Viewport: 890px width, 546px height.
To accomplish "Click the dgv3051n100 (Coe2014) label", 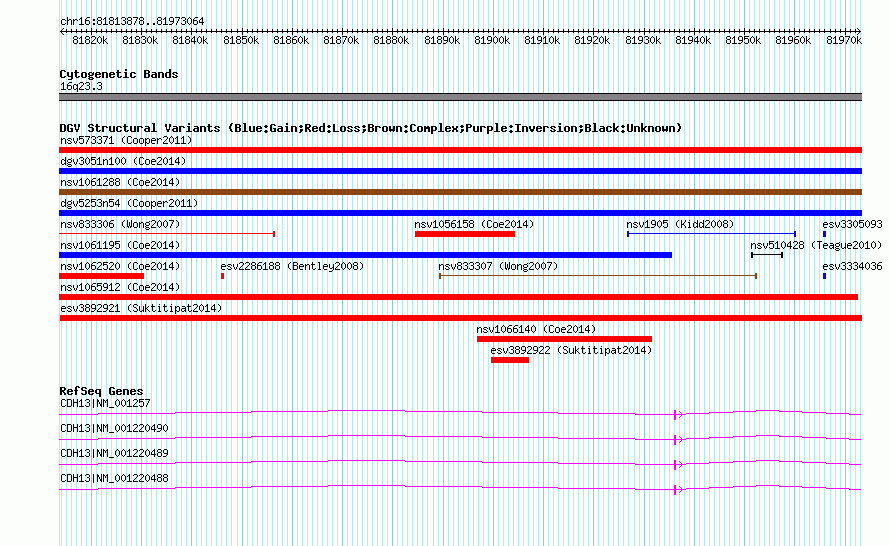I will pos(123,161).
